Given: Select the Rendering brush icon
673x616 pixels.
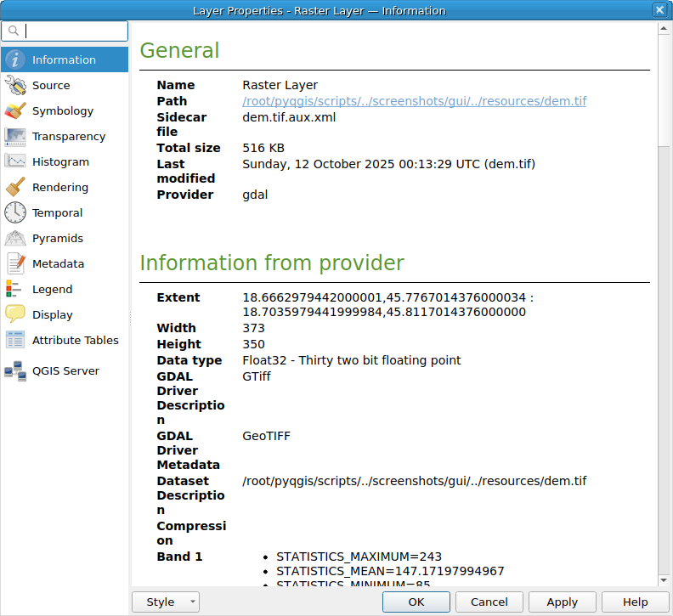Looking at the screenshot, I should (15, 187).
